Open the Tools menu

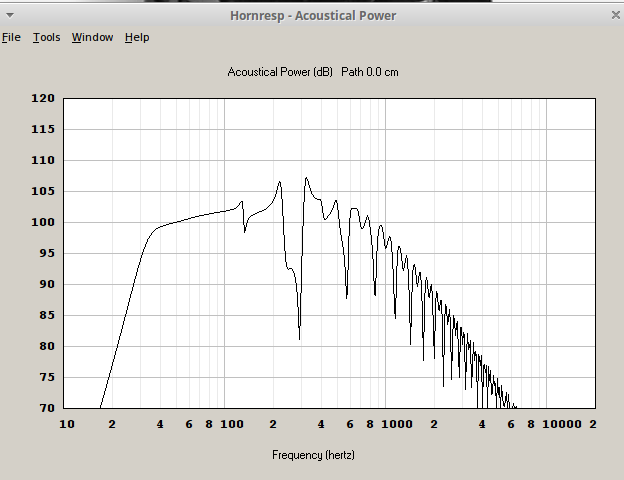47,37
